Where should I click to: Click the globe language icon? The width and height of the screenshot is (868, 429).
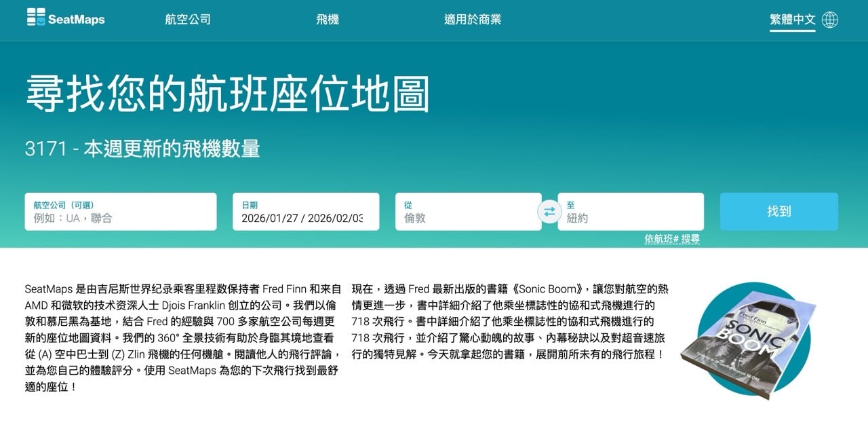[829, 19]
